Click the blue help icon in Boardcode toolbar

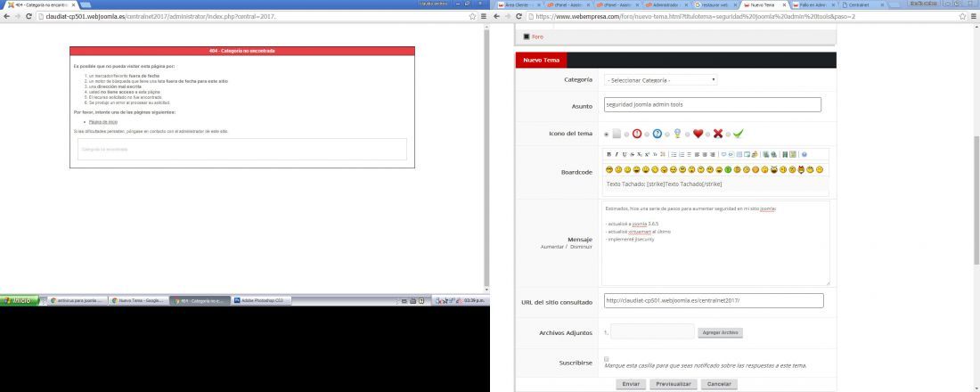click(x=804, y=154)
